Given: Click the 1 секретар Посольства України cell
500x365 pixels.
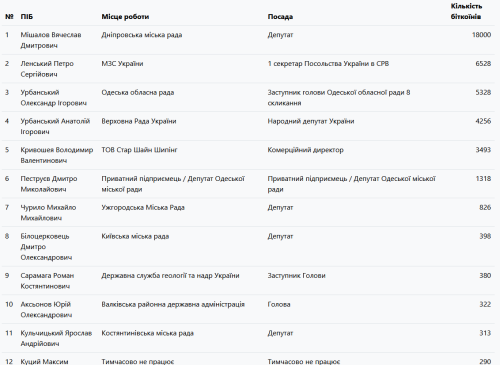Looking at the screenshot, I should (328, 63).
